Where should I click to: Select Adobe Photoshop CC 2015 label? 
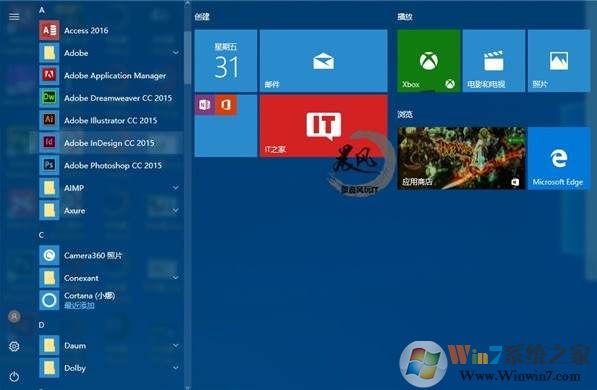113,165
